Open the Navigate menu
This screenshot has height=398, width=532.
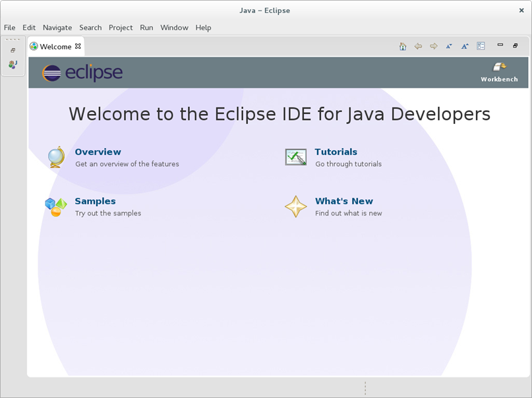57,28
